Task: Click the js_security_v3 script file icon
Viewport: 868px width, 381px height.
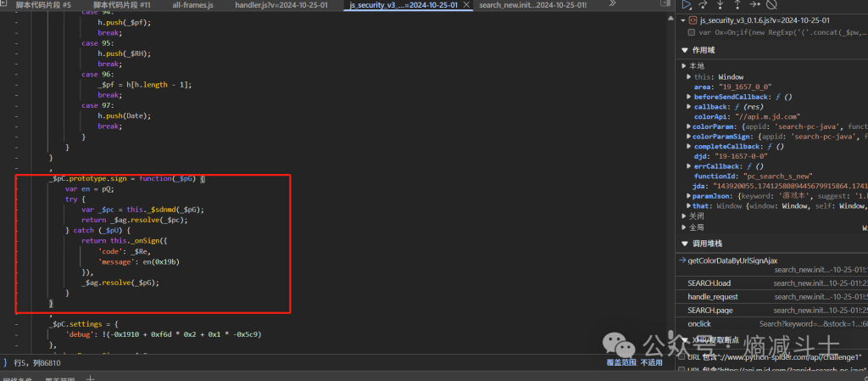Action: point(693,20)
